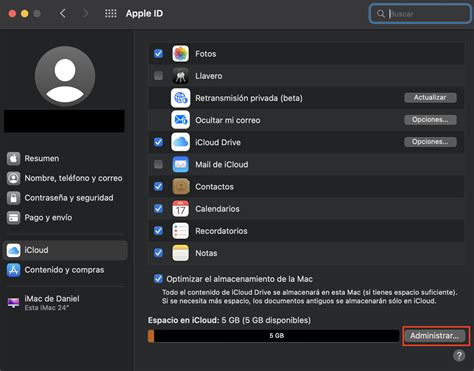Uncheck the Calendarios checkbox
Screen dimensions: 474x371
(158, 209)
